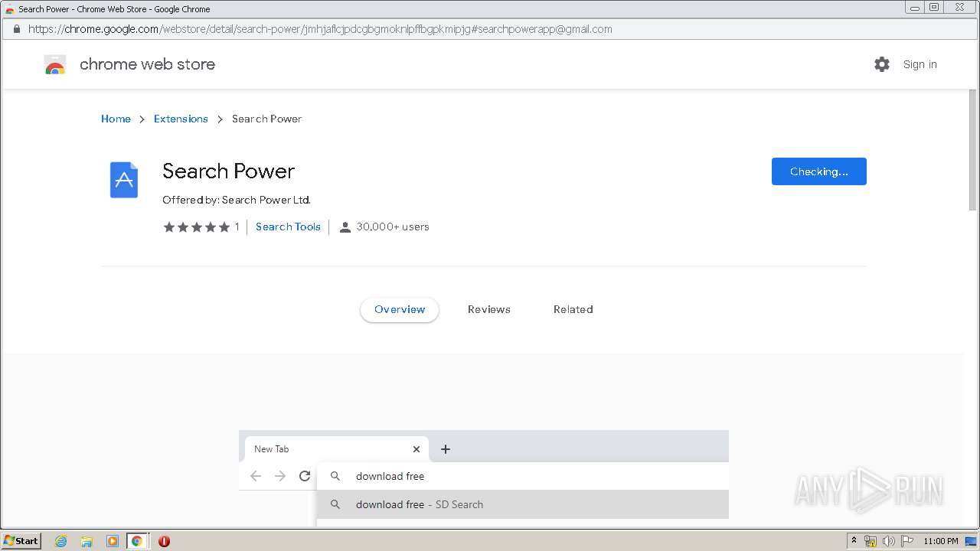Click magnifier beside 'SD Search' suggestion

click(x=335, y=504)
